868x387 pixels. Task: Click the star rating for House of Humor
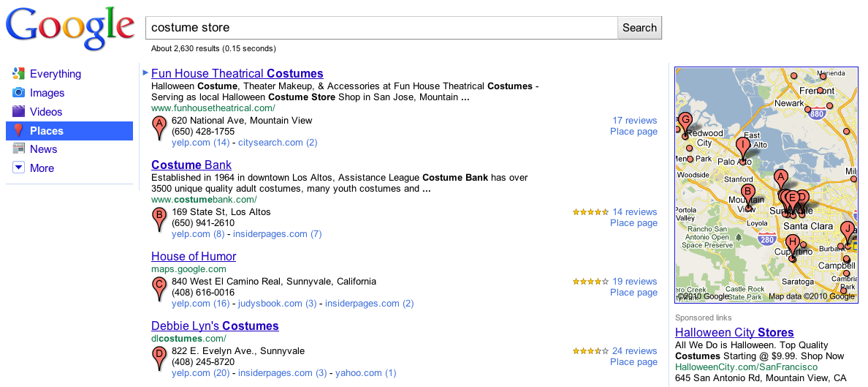[x=590, y=281]
